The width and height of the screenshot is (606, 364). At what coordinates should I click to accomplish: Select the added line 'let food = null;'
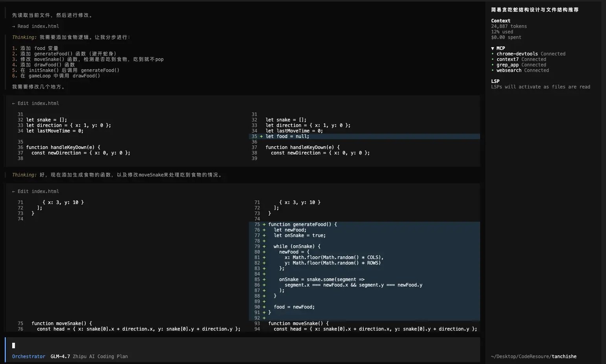coord(287,136)
